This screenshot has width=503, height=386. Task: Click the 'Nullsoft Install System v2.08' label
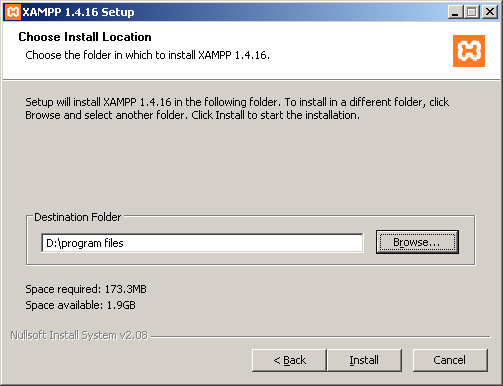(x=79, y=335)
